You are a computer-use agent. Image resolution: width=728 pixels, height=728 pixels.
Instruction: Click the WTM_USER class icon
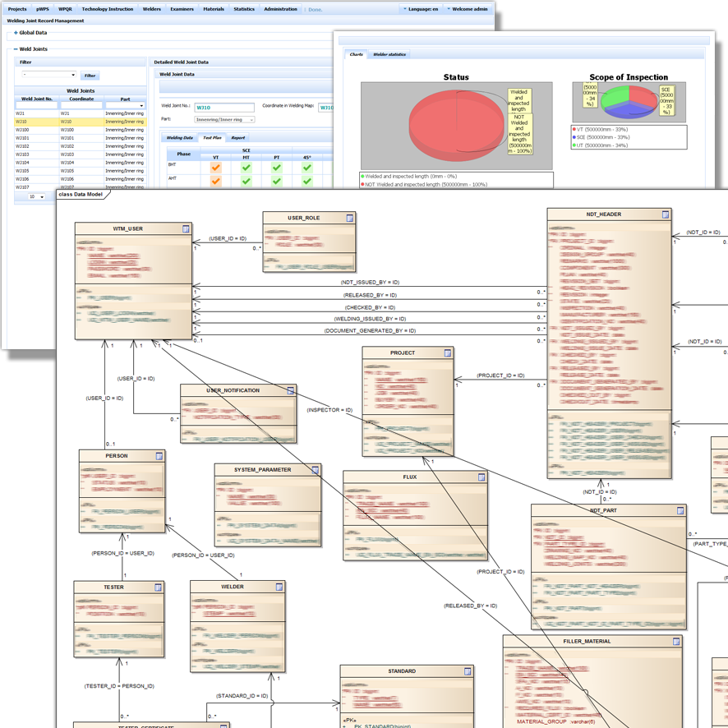click(186, 228)
